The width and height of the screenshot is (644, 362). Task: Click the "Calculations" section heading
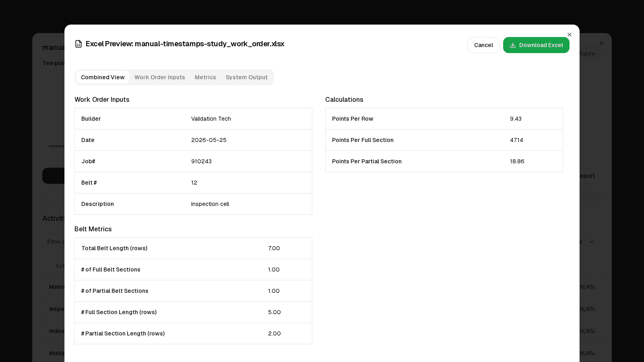344,99
